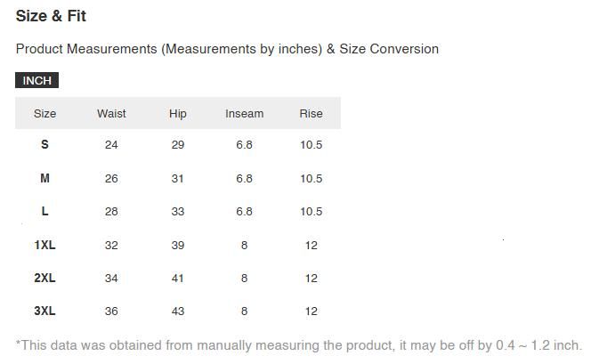Select the L size row label
The width and height of the screenshot is (599, 364).
pyautogui.click(x=45, y=212)
